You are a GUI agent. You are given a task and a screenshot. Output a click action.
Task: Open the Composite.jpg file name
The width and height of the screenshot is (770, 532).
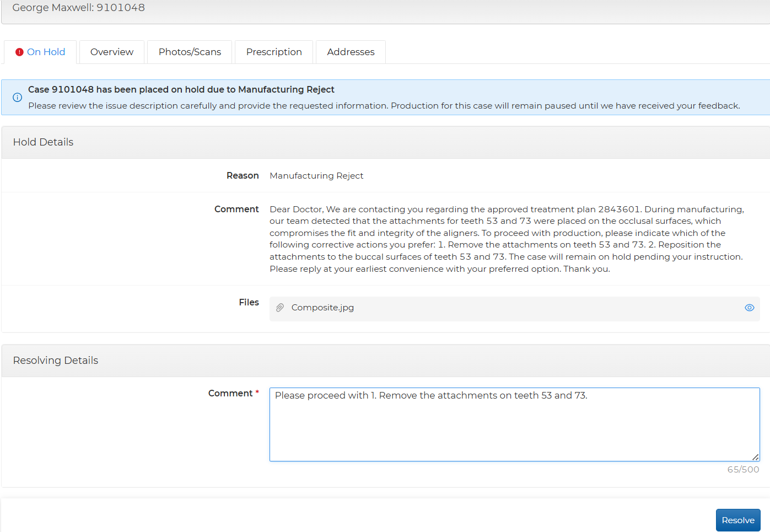click(322, 308)
